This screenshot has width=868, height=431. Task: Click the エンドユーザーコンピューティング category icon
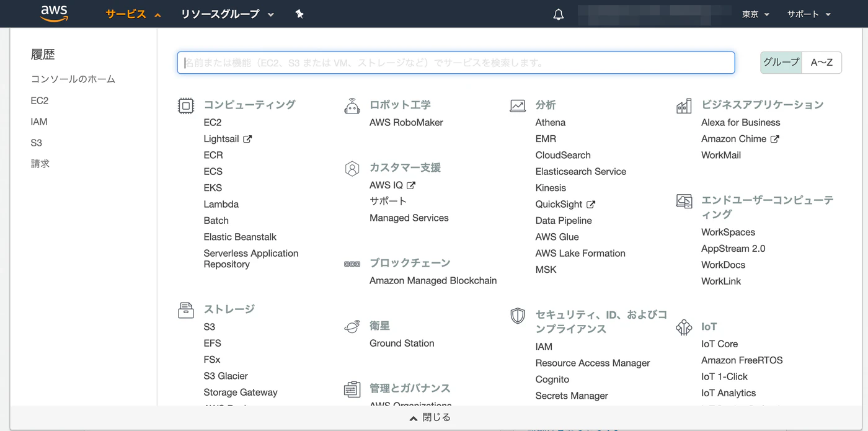[x=684, y=202]
